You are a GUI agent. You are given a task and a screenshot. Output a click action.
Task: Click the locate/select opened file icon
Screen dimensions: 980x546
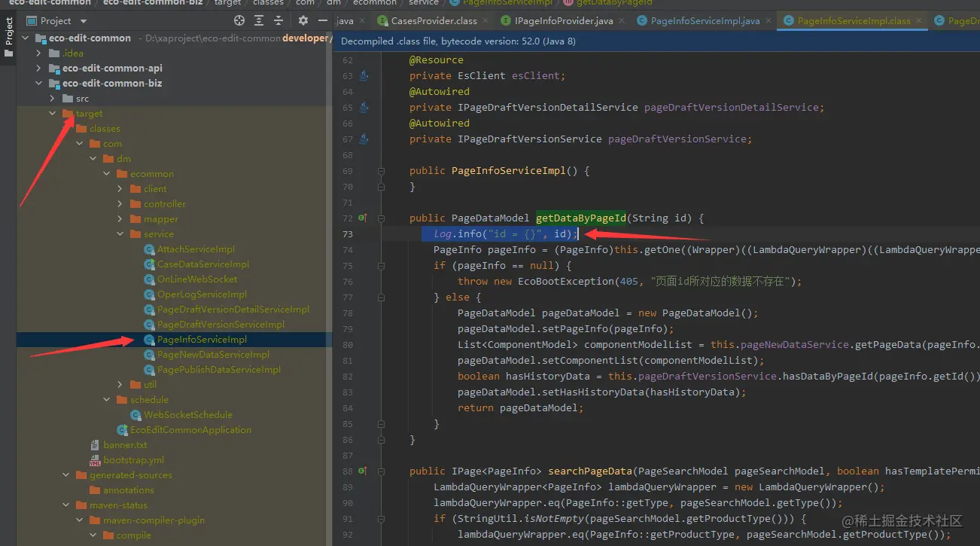(239, 21)
